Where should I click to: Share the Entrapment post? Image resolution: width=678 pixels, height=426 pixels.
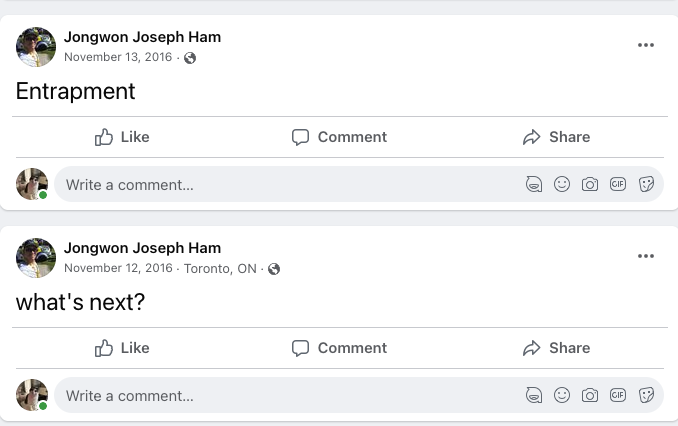(556, 137)
